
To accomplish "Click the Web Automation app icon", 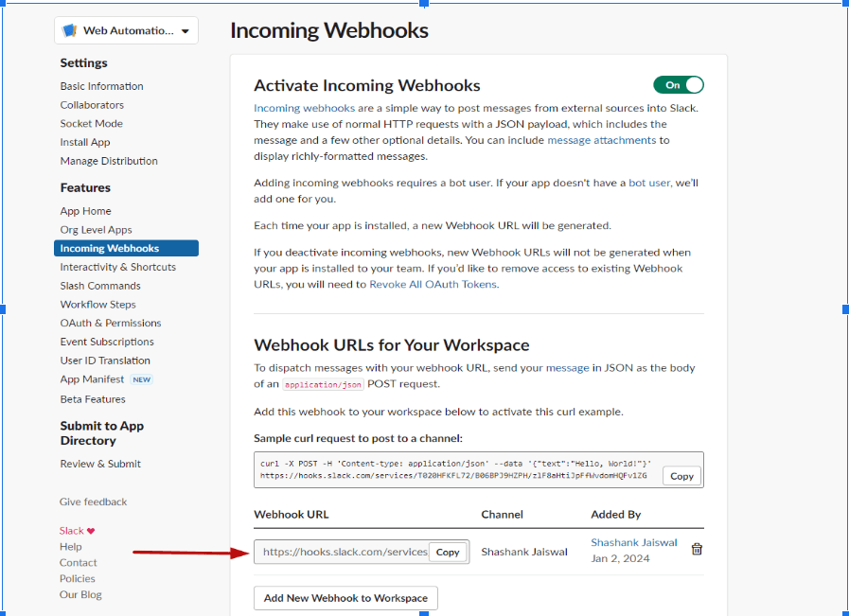I will coord(70,30).
